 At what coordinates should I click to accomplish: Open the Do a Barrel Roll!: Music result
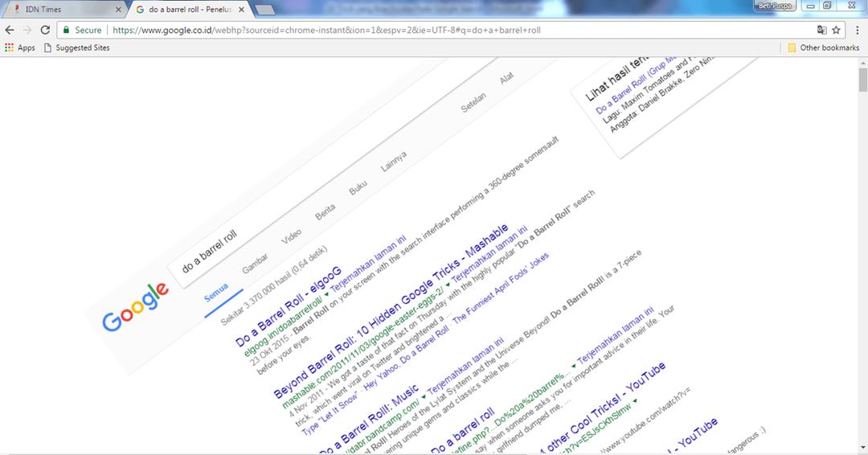pyautogui.click(x=369, y=420)
